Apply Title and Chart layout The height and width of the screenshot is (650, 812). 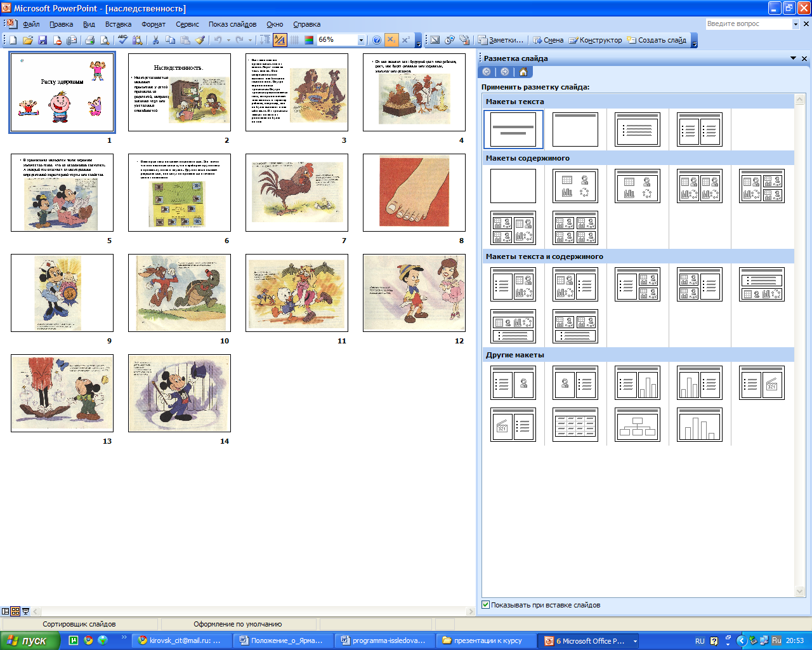pyautogui.click(x=700, y=425)
